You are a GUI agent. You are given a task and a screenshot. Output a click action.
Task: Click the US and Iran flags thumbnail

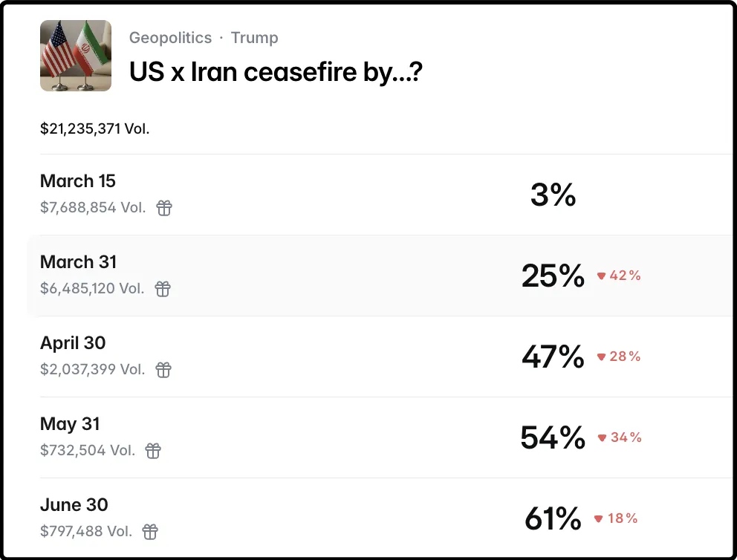tap(76, 56)
